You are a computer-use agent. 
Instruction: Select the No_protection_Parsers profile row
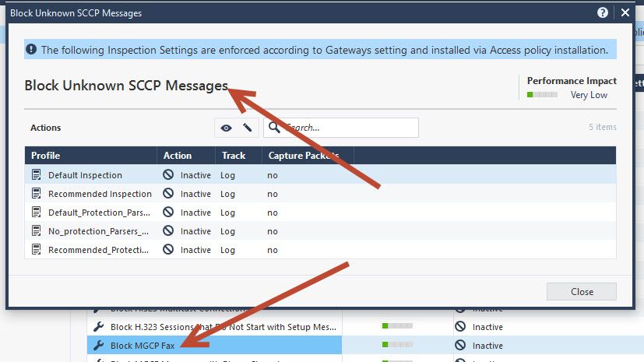point(320,231)
